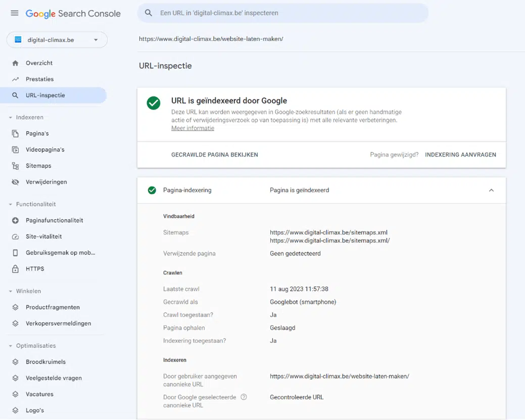Click the Logo's layers icon

point(15,410)
